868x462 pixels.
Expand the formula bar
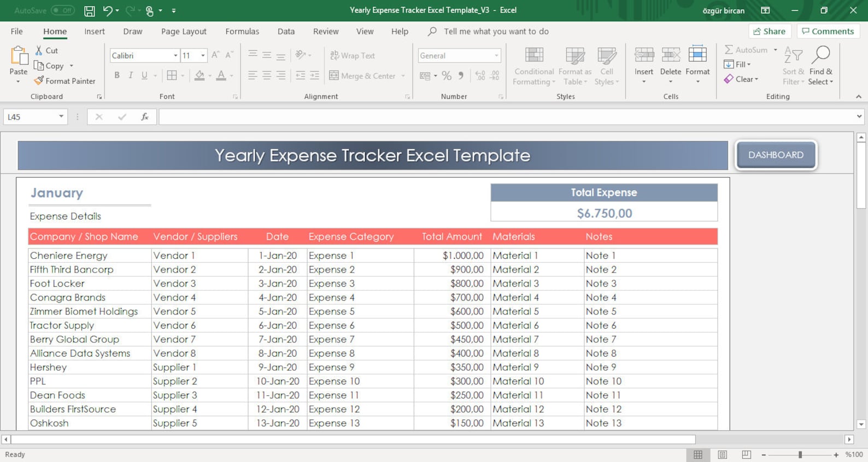(859, 116)
